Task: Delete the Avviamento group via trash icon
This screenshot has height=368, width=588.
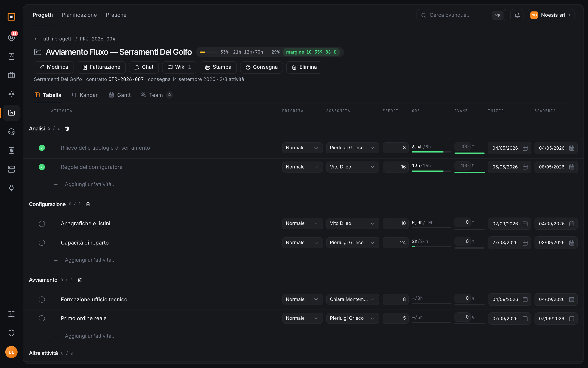Action: [80, 280]
